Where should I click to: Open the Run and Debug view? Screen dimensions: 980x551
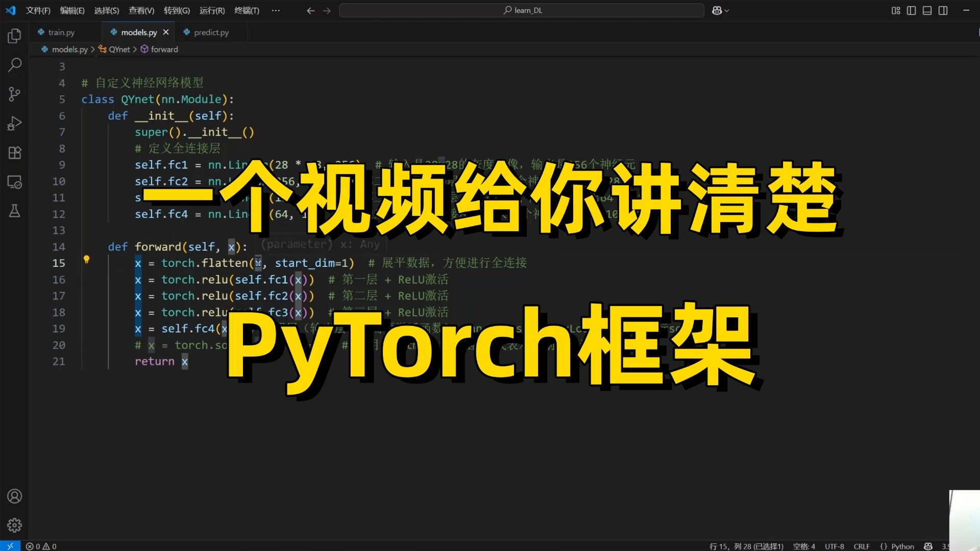coord(14,123)
